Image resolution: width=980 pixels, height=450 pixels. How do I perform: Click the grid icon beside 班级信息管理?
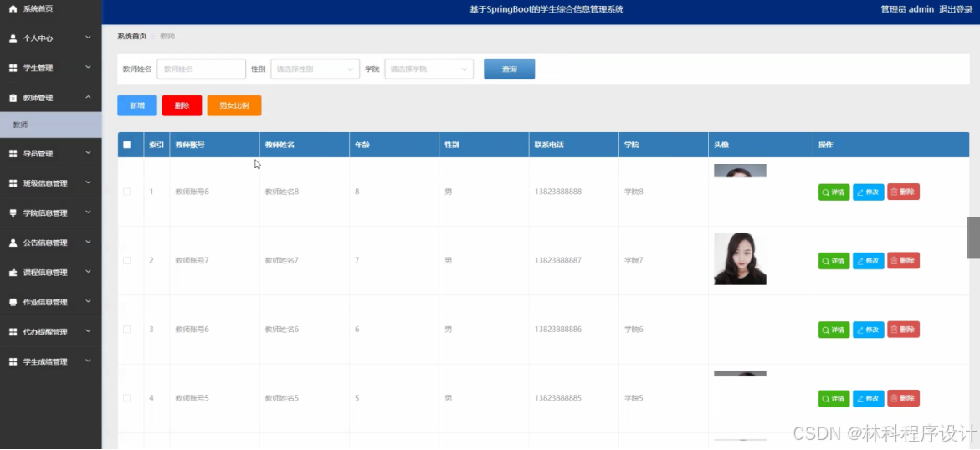click(x=13, y=183)
